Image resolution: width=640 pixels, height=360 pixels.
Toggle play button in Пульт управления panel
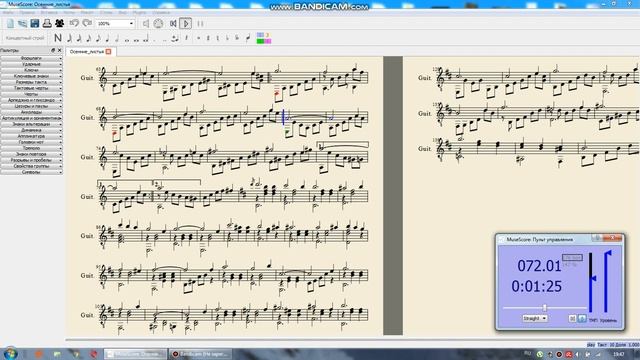(x=582, y=318)
